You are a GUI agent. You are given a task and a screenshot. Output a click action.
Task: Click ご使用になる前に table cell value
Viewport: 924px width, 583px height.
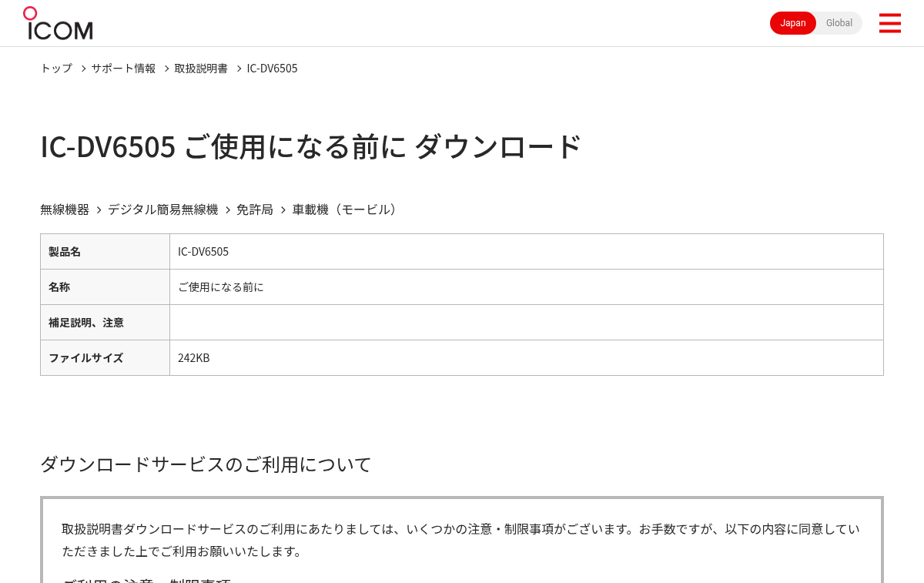[527, 287]
